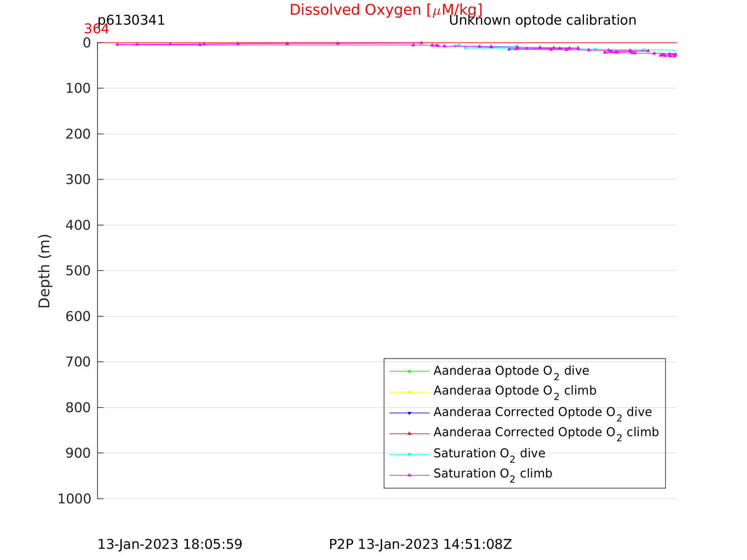
Task: Click the cyan legend line marker
Action: pyautogui.click(x=409, y=454)
